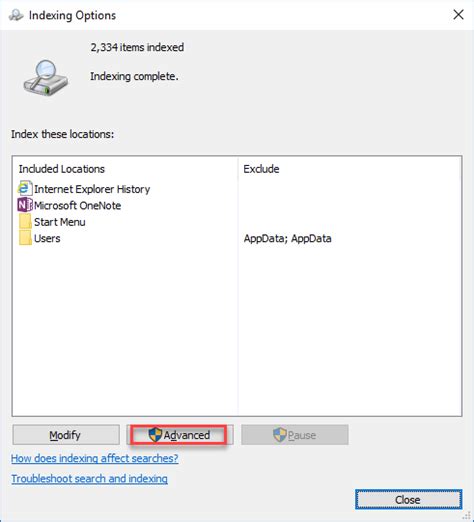The image size is (474, 522).
Task: Click the Microsoft OneNote purple icon
Action: 25,205
